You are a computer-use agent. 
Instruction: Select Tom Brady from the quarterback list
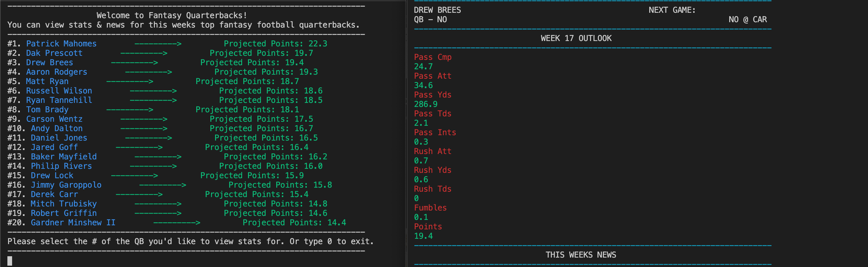click(47, 110)
